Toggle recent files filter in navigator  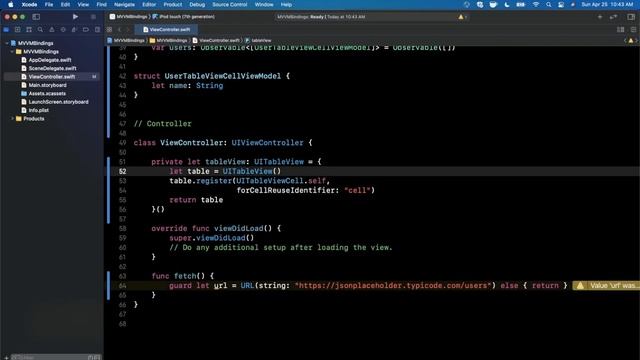[x=91, y=357]
